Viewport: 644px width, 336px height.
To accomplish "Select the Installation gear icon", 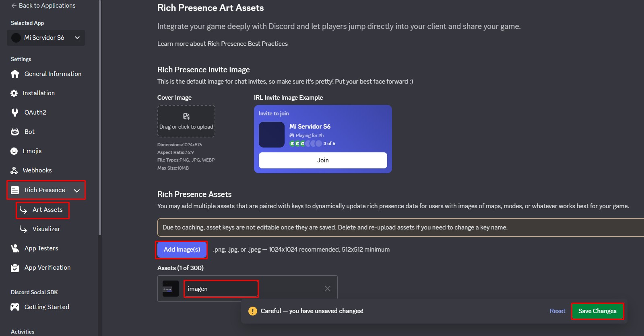I will pos(14,93).
